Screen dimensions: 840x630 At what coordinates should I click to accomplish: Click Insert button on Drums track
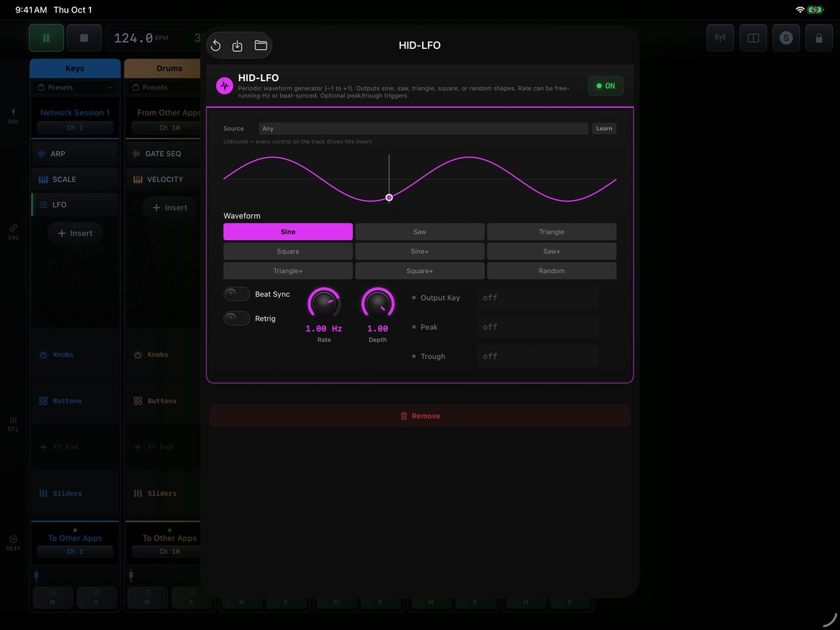coord(169,207)
